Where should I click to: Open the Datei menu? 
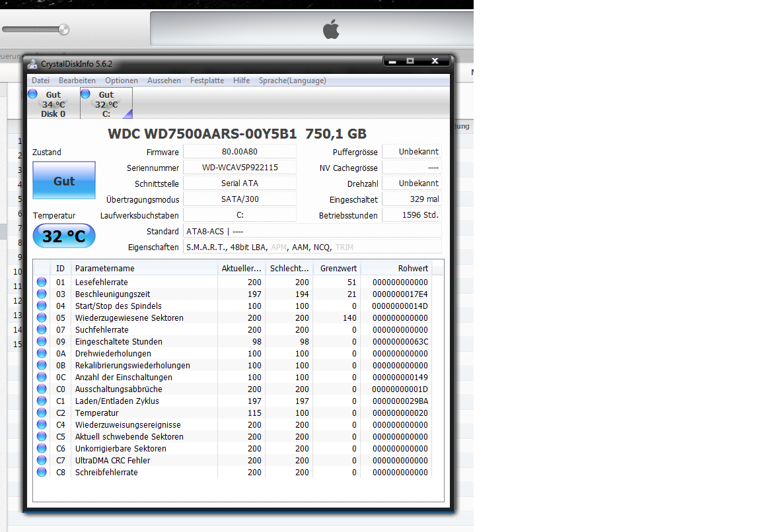41,81
